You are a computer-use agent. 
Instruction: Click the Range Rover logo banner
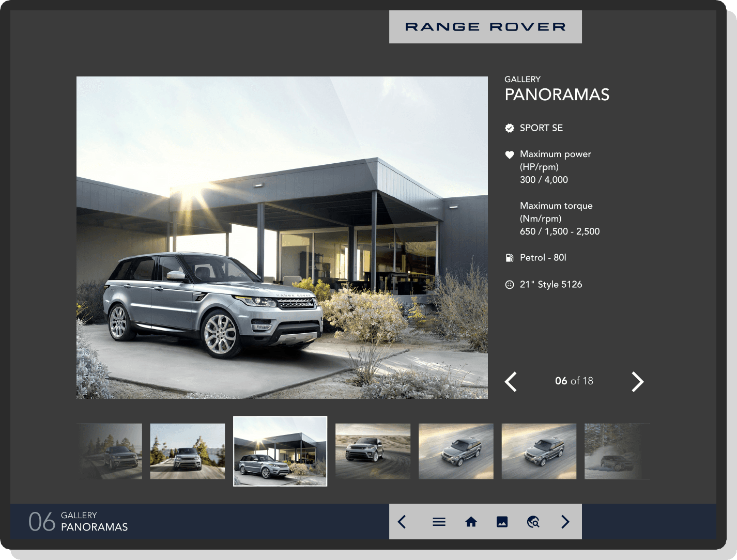(x=485, y=27)
